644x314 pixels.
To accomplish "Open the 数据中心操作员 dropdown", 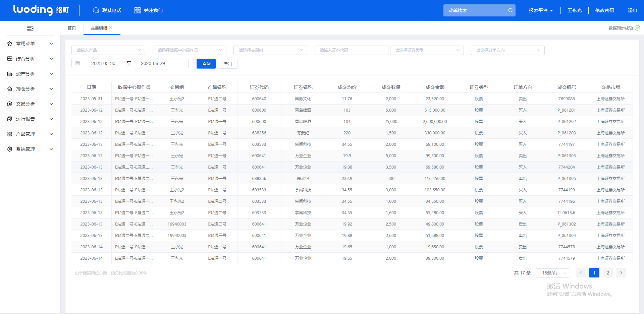I will 190,50.
